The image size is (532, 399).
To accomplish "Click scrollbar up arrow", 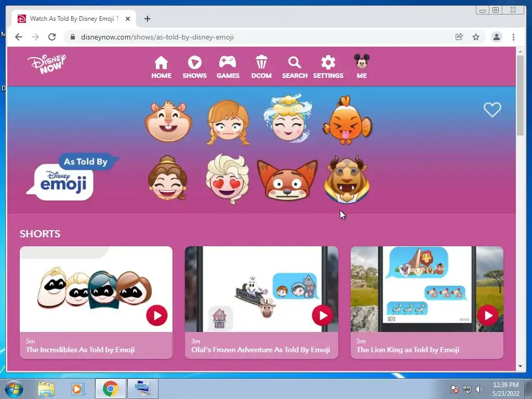I will (520, 52).
